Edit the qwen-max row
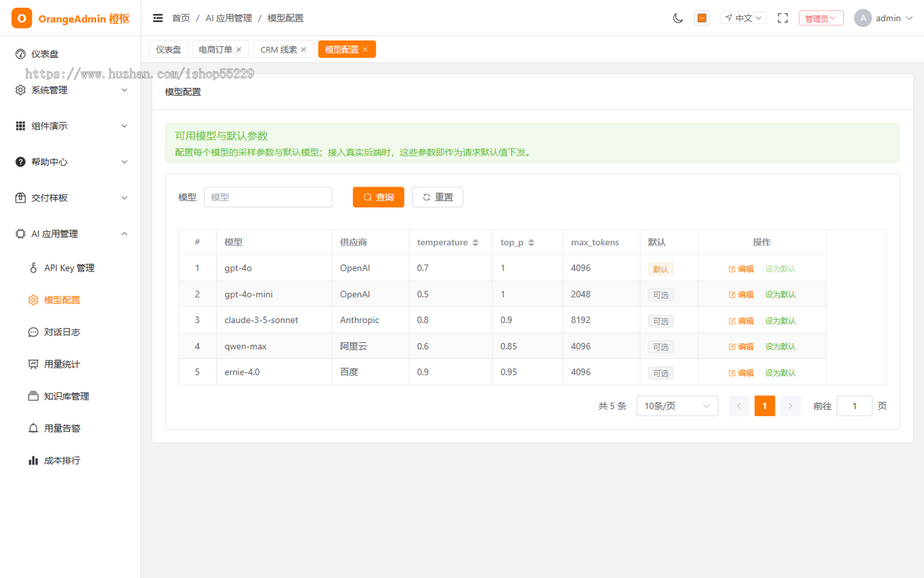924x578 pixels. 741,347
